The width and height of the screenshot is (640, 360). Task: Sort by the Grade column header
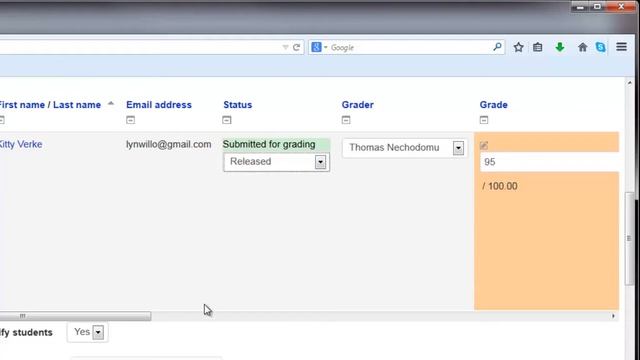pos(493,105)
